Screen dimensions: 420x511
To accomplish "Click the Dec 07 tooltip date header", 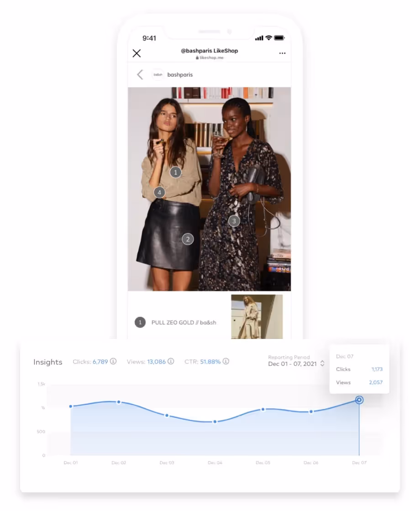I will [345, 356].
